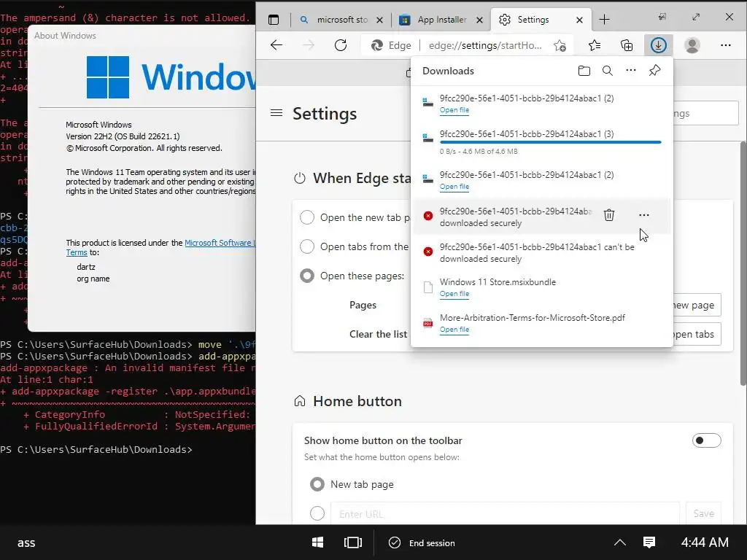Click the About Windows title bar text
This screenshot has width=747, height=560.
pyautogui.click(x=65, y=36)
